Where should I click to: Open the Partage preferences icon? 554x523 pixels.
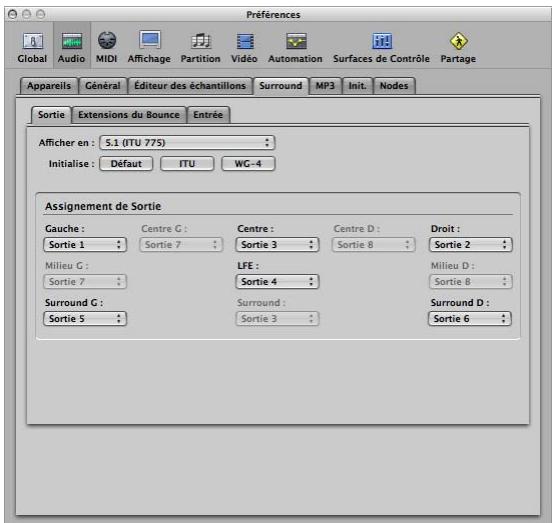click(458, 48)
